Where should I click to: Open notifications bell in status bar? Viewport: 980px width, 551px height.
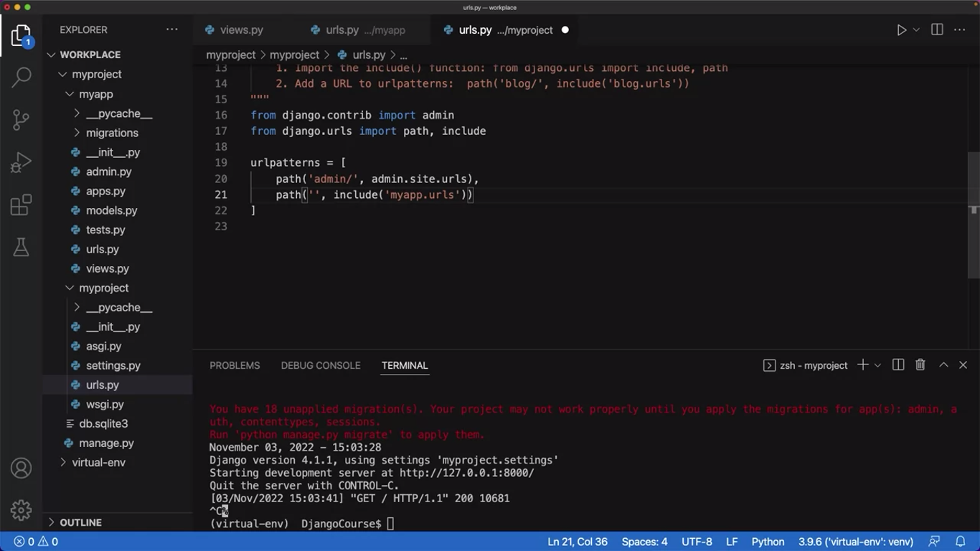click(x=960, y=542)
